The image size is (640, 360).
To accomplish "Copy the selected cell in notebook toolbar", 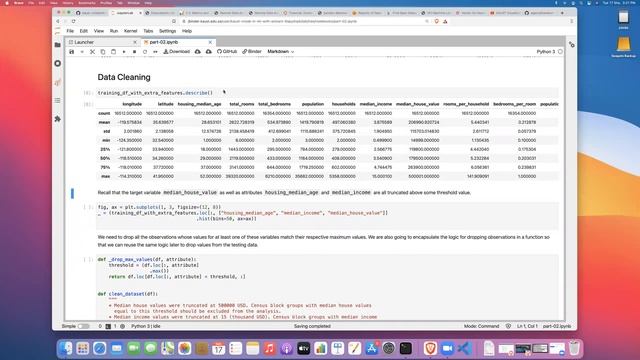I will tap(103, 52).
